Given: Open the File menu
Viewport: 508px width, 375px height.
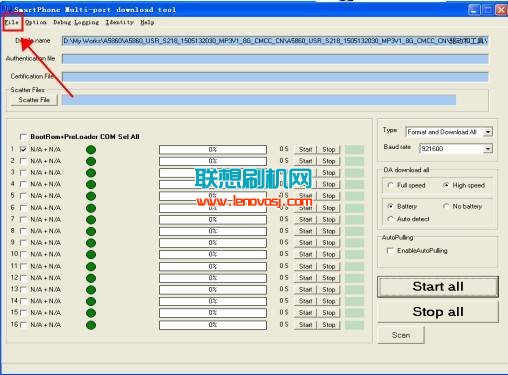Looking at the screenshot, I should tap(12, 22).
